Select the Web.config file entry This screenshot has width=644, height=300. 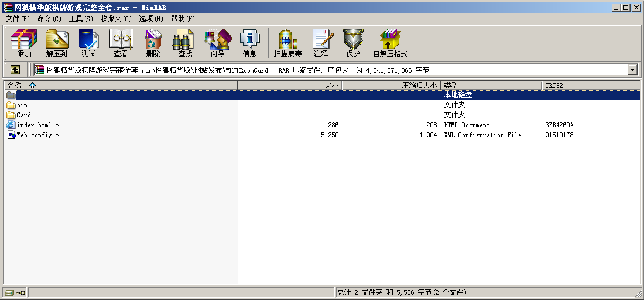click(33, 135)
